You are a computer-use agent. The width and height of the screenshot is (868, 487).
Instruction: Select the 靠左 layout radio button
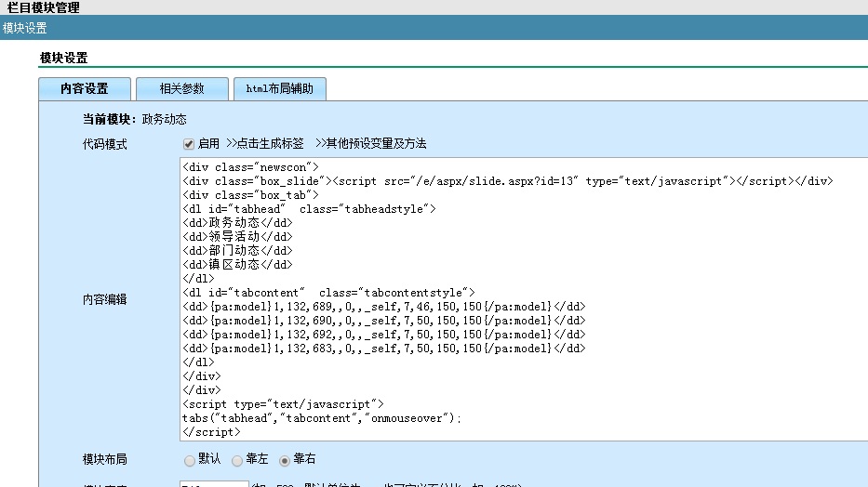coord(237,460)
